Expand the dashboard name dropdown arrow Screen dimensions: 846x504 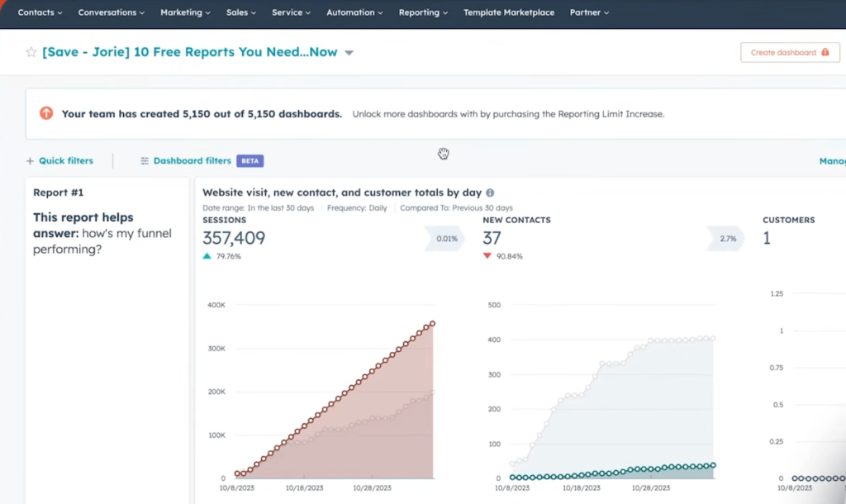coord(349,52)
